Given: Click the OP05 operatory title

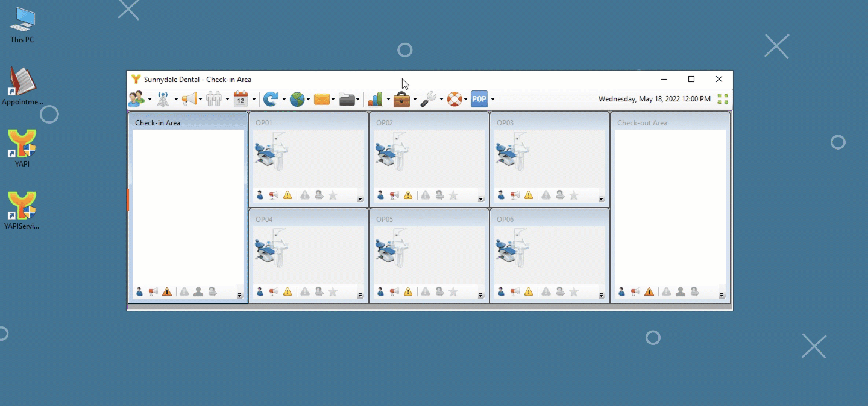Looking at the screenshot, I should point(385,220).
